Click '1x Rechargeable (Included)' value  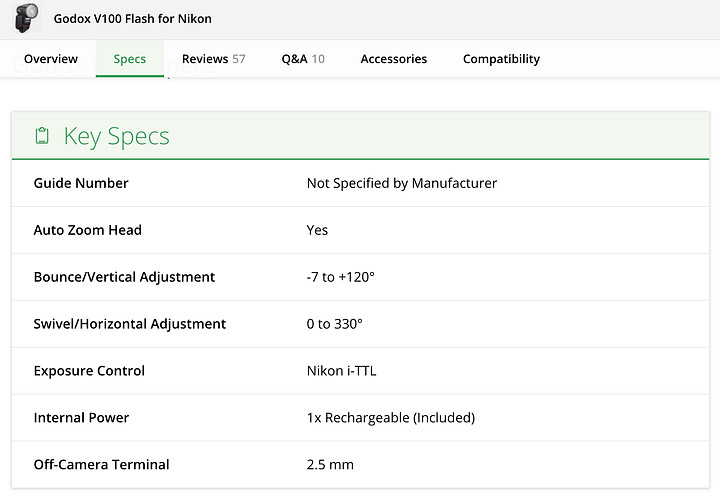[391, 418]
